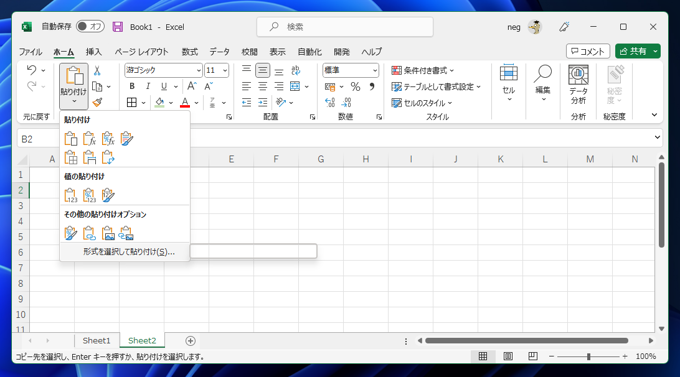Open the 編集 editing button
This screenshot has width=680, height=377.
tap(543, 82)
